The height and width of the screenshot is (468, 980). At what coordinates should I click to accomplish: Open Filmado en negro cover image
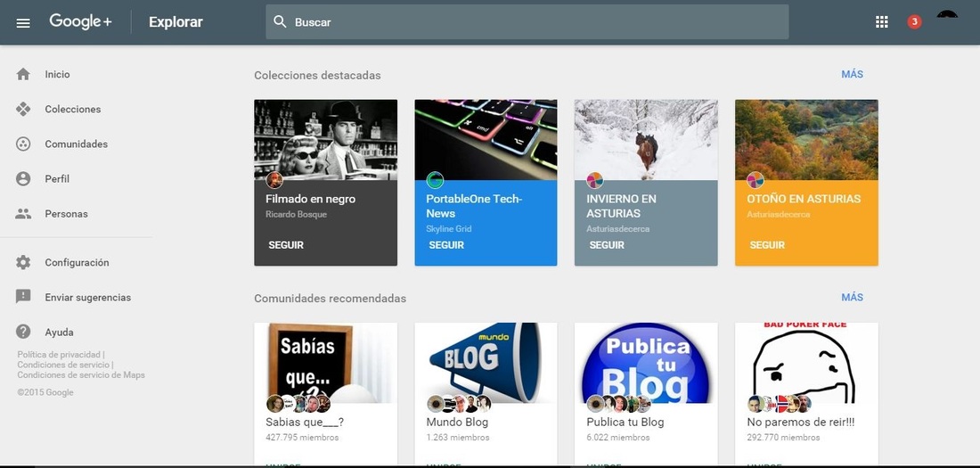coord(325,140)
